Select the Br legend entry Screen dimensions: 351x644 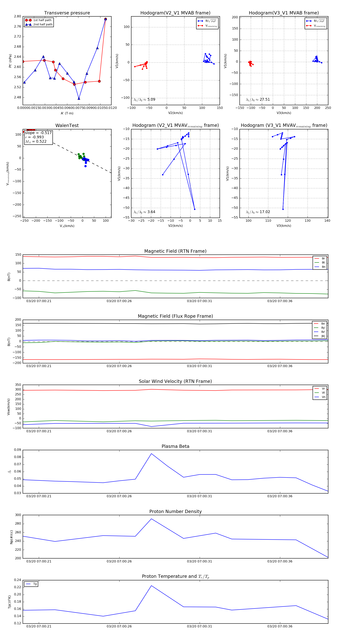coord(320,259)
